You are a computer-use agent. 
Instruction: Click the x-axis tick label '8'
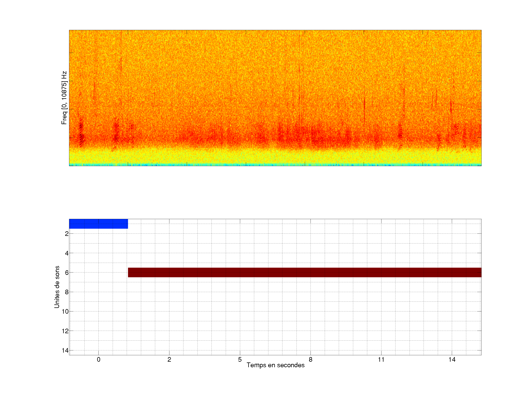[x=311, y=359]
